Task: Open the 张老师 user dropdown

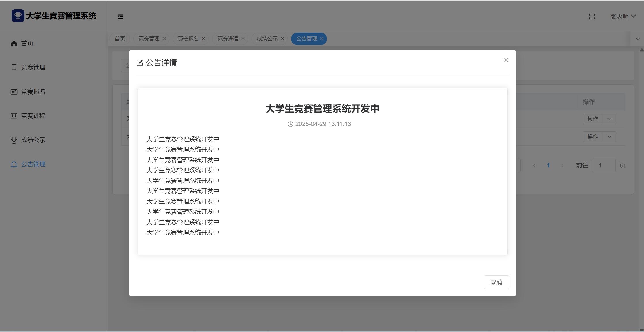Action: (623, 17)
